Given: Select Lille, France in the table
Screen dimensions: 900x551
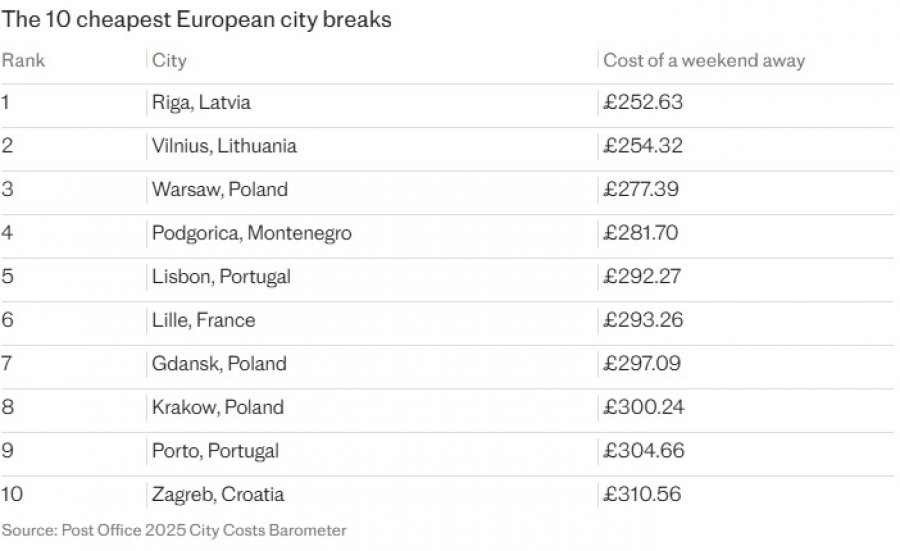Looking at the screenshot, I should tap(204, 320).
